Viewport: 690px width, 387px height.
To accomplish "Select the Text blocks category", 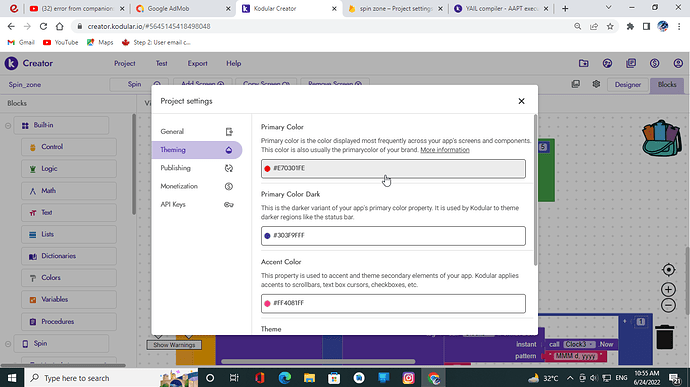I will pos(69,213).
